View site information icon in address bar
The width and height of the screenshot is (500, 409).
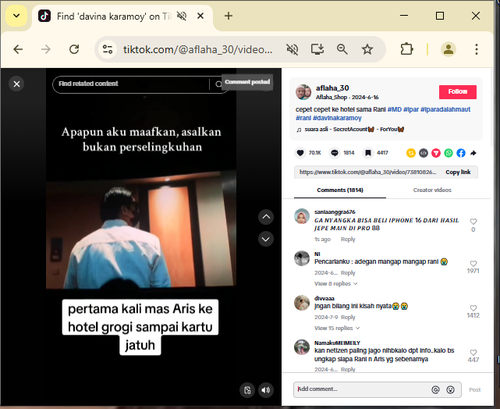[x=107, y=49]
